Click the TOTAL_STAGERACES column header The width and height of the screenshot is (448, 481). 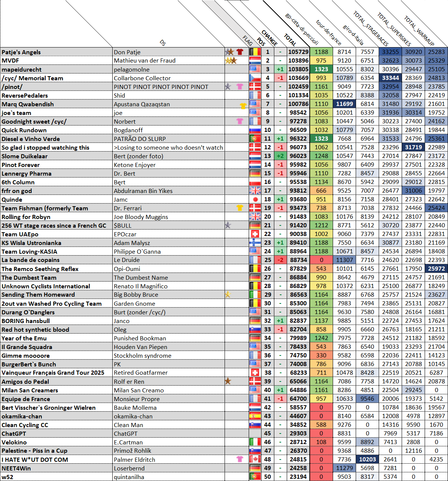point(370,29)
